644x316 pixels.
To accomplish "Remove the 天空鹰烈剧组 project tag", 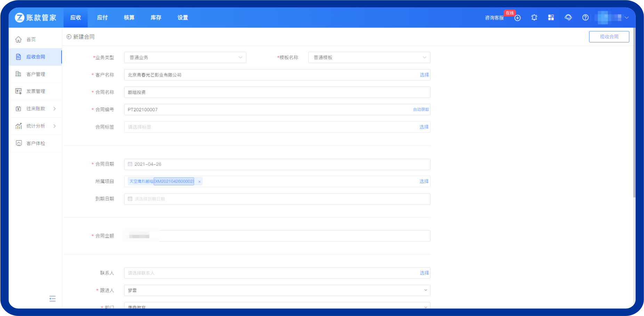I will coord(199,182).
